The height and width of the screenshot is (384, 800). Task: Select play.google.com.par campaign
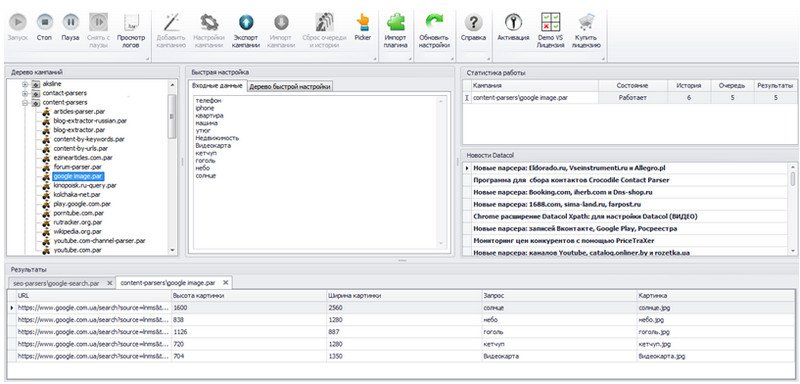pyautogui.click(x=82, y=204)
